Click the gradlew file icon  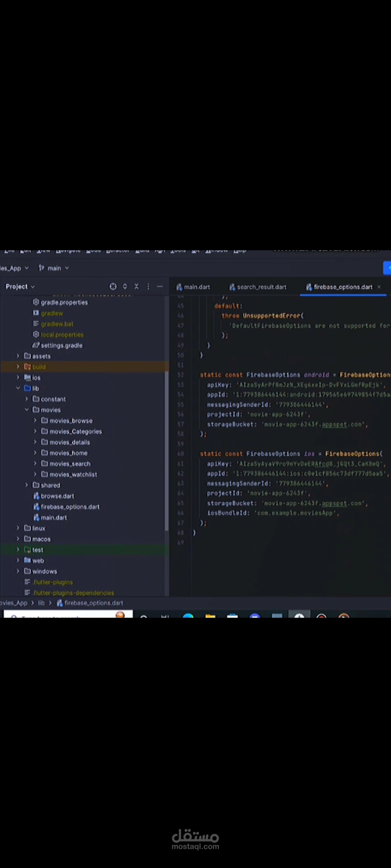pos(36,313)
